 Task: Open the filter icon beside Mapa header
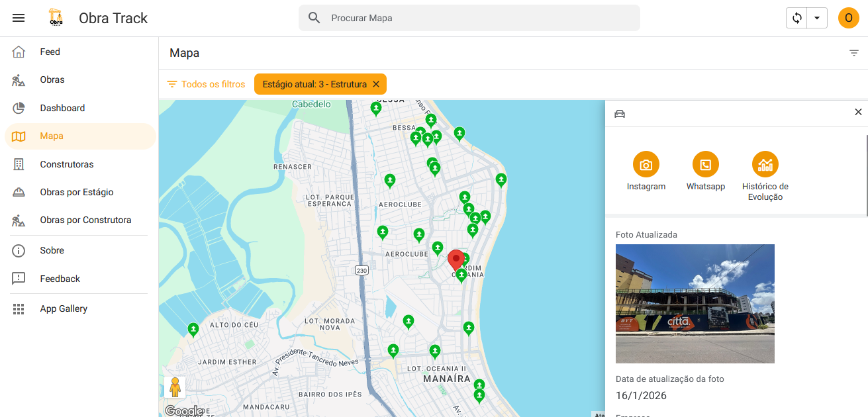854,53
